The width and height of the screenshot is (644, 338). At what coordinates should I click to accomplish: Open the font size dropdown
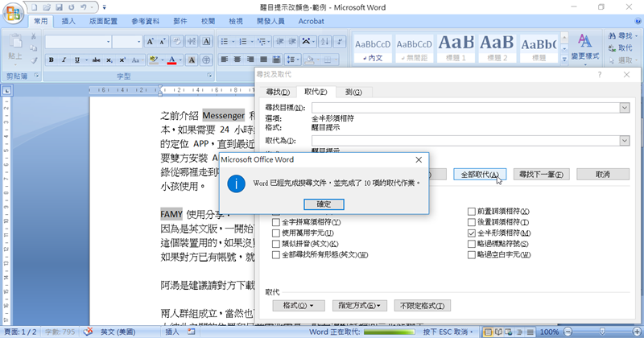pos(138,42)
